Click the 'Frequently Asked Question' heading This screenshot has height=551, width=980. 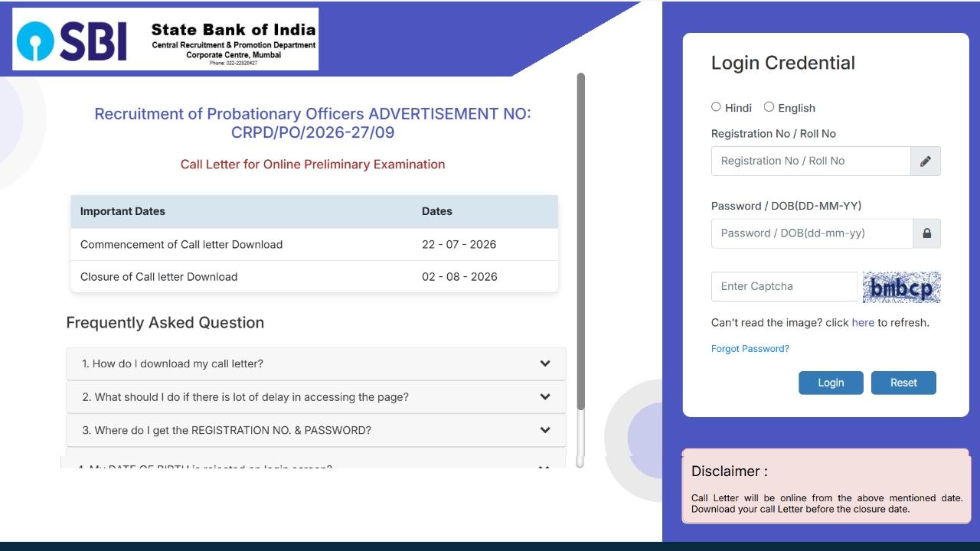pos(165,323)
